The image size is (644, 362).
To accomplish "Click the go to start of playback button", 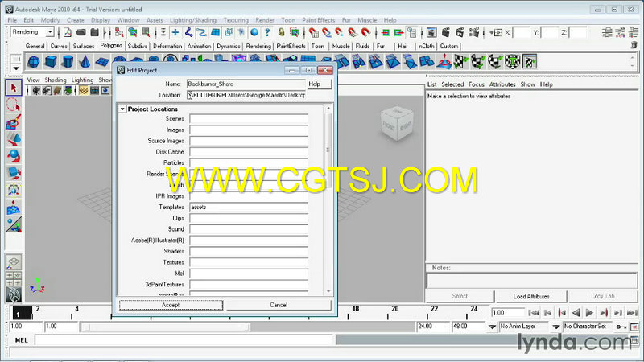I will 533,313.
